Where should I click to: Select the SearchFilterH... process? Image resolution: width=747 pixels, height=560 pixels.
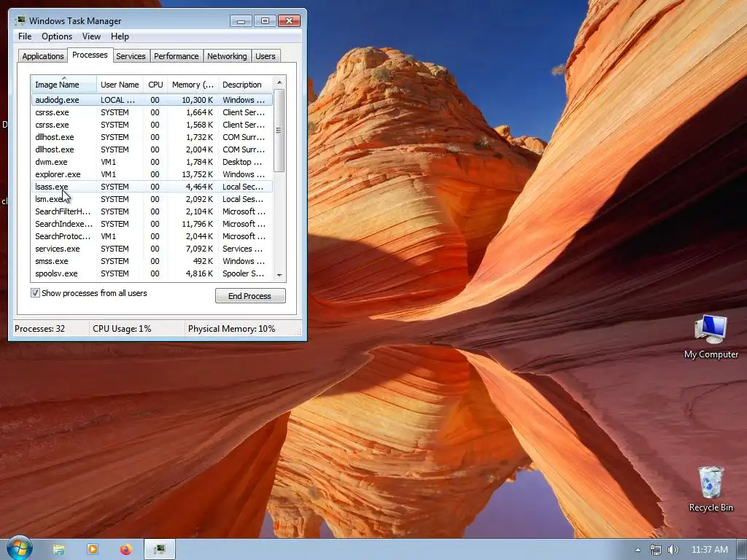152,211
